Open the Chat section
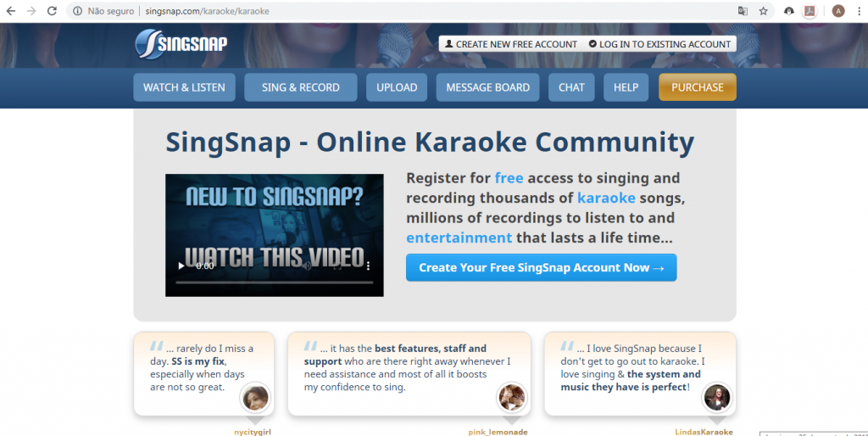The image size is (868, 436). point(571,87)
